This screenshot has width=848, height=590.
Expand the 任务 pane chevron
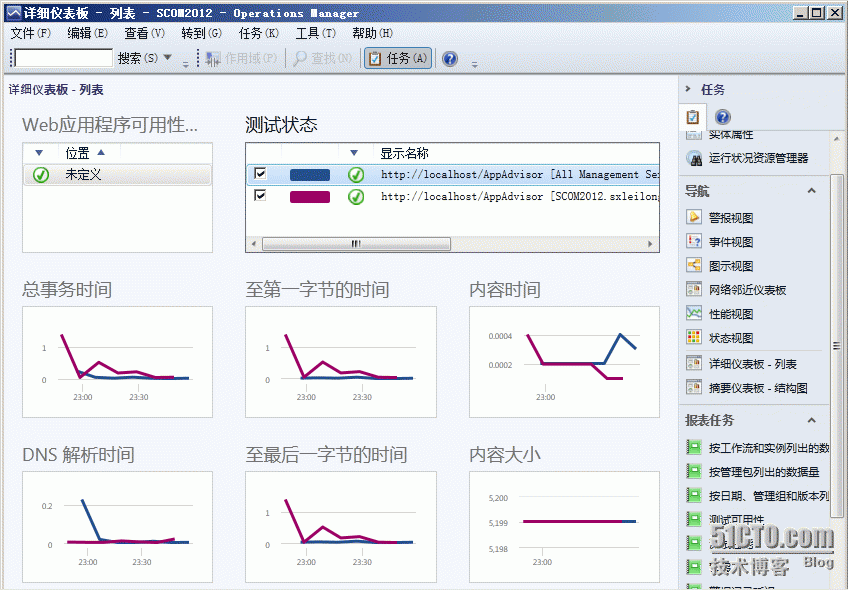point(688,89)
